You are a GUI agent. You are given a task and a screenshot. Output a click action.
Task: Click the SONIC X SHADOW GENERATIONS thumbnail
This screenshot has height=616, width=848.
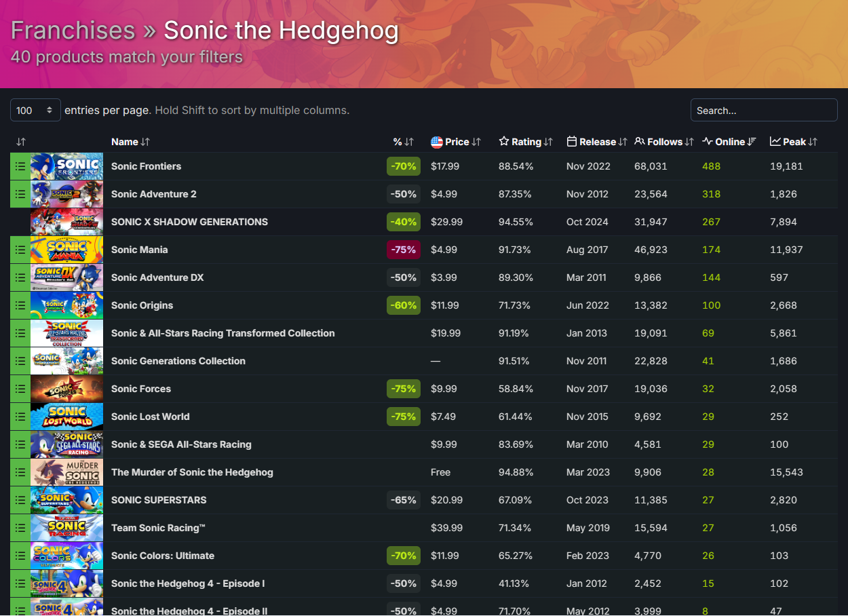(66, 222)
